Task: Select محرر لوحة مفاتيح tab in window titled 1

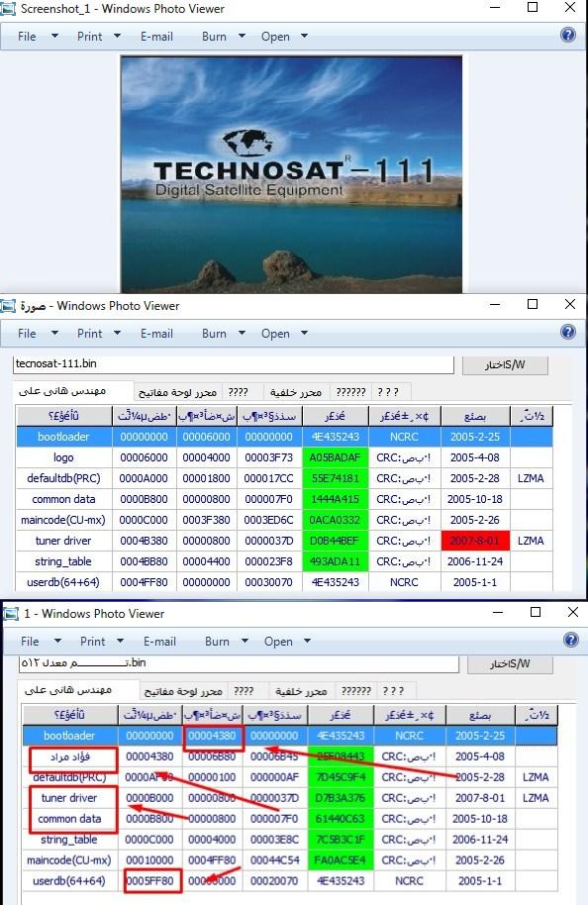Action: [x=183, y=691]
